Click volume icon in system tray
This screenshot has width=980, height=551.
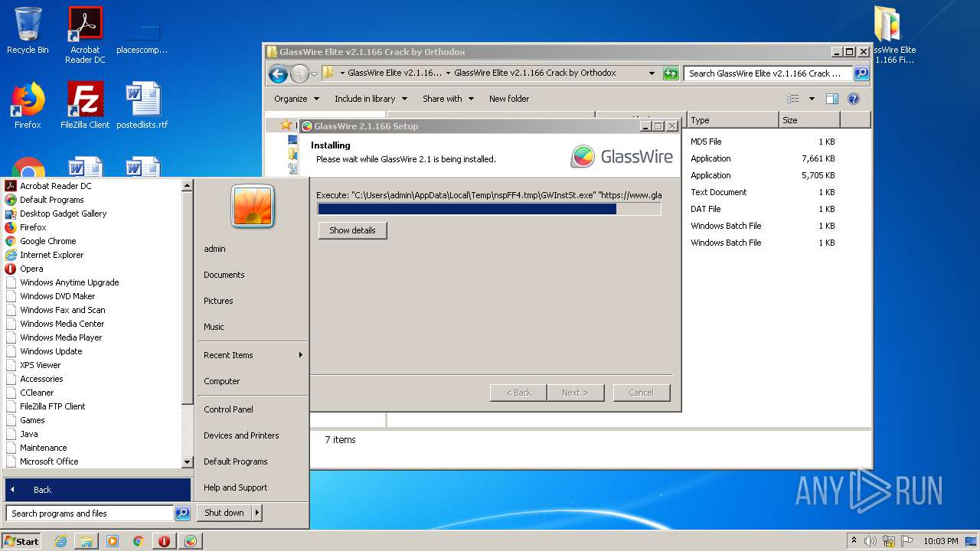871,541
